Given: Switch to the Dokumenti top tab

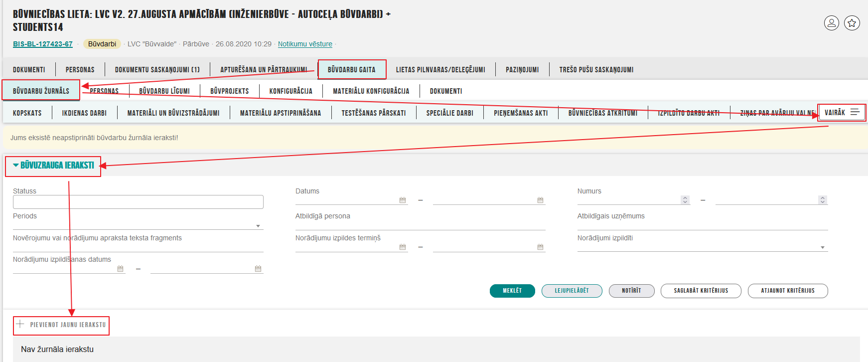Looking at the screenshot, I should 29,70.
